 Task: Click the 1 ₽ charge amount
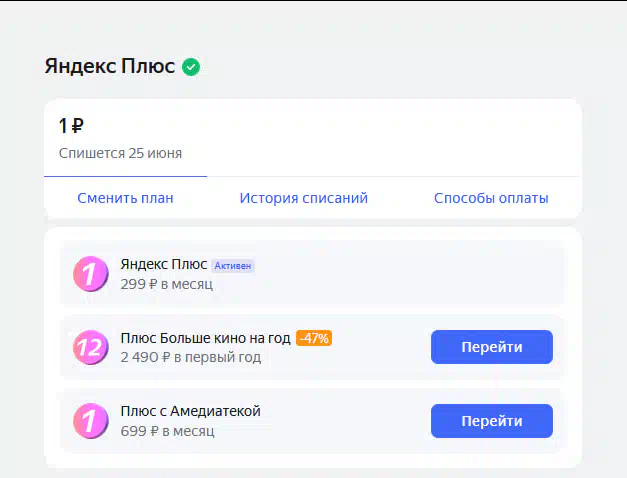pyautogui.click(x=71, y=126)
